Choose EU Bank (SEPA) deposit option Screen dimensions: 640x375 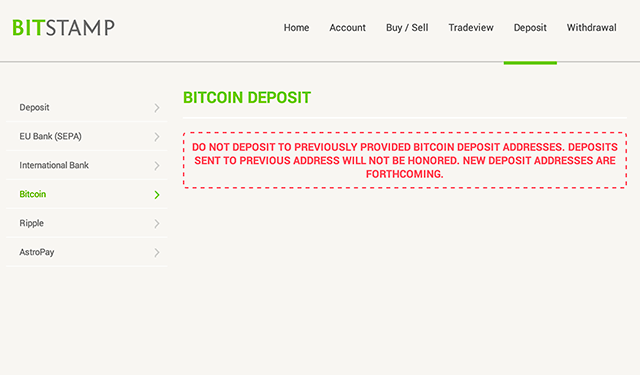pyautogui.click(x=87, y=136)
